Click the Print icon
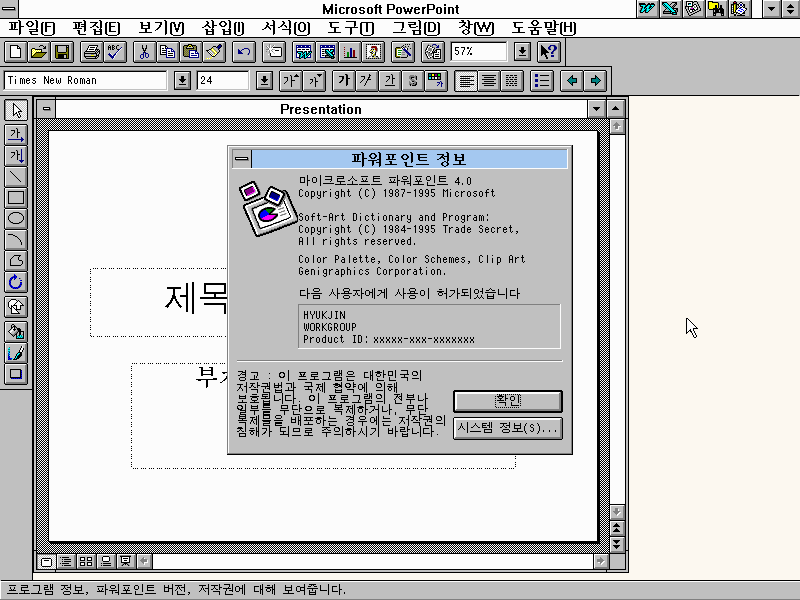The image size is (800, 600). (x=92, y=52)
